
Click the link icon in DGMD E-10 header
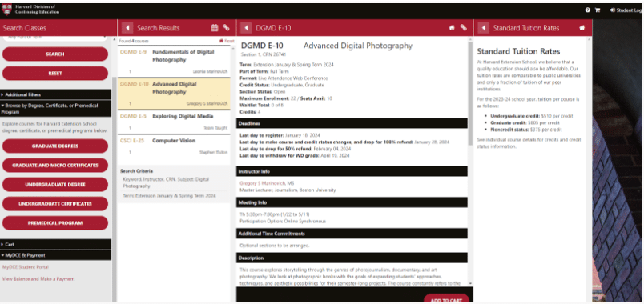click(x=463, y=28)
